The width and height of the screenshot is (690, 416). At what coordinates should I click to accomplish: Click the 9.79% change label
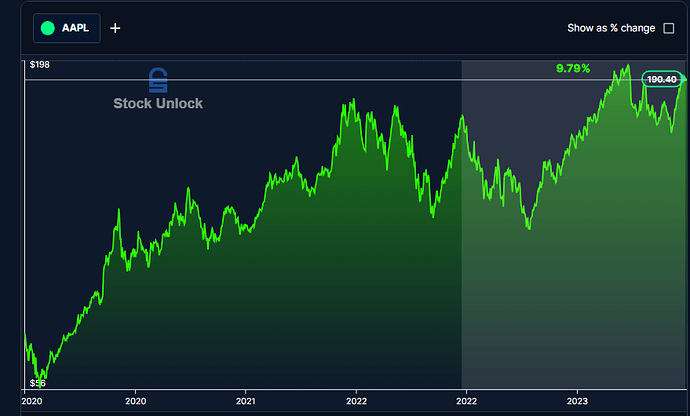click(x=573, y=68)
